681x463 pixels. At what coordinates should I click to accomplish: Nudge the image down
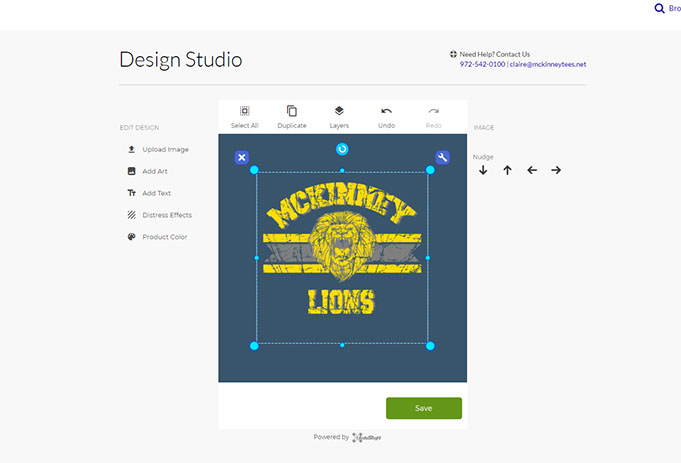coord(483,171)
